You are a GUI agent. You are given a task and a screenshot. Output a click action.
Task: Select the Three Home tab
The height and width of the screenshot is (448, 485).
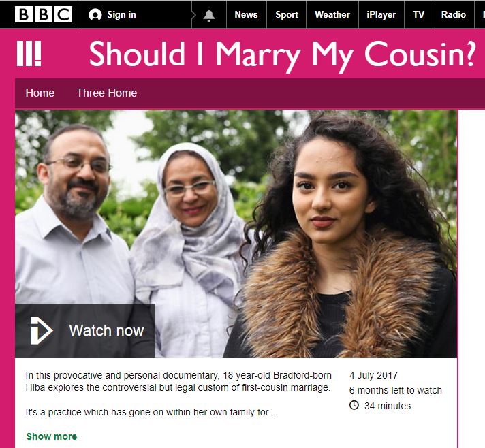[x=107, y=93]
